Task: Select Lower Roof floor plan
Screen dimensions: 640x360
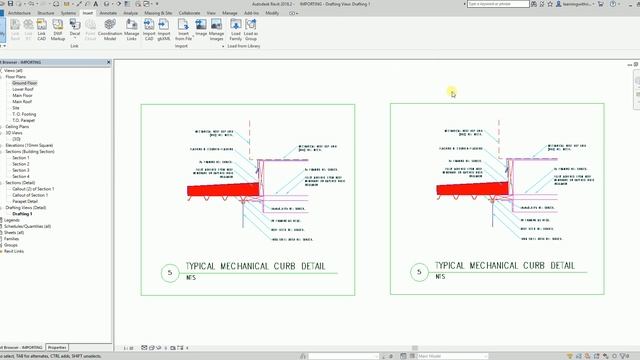Action: point(23,89)
